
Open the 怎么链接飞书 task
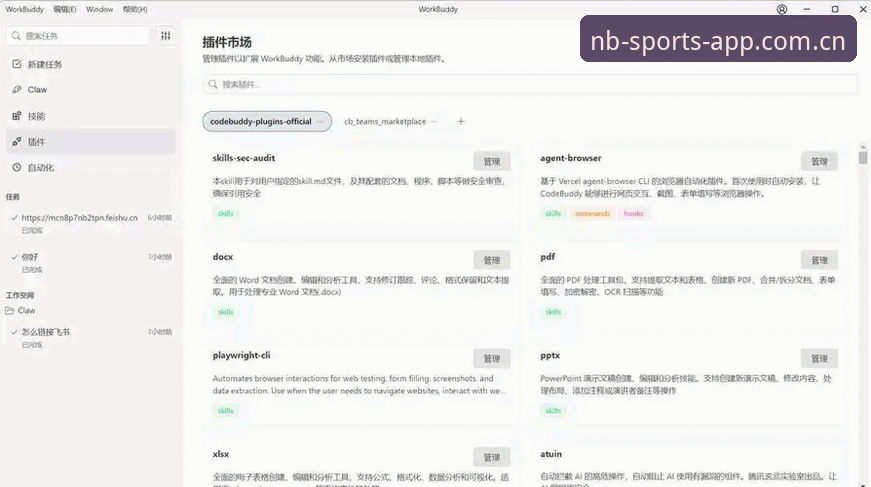click(x=91, y=338)
